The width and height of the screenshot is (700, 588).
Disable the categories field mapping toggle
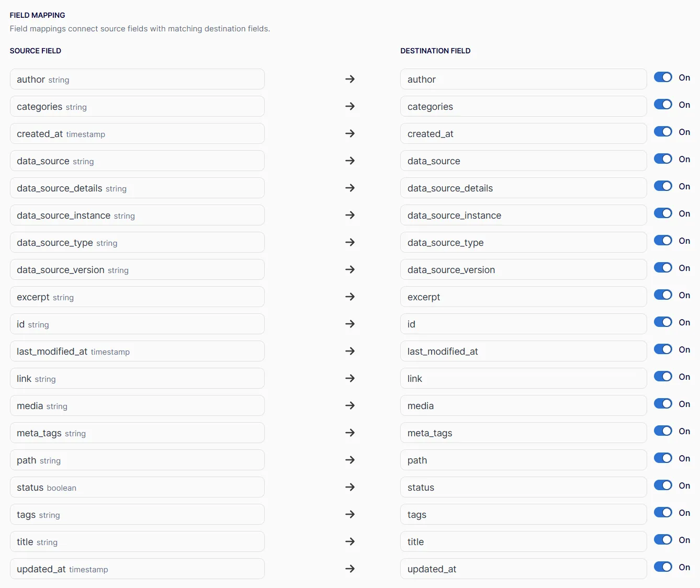663,105
